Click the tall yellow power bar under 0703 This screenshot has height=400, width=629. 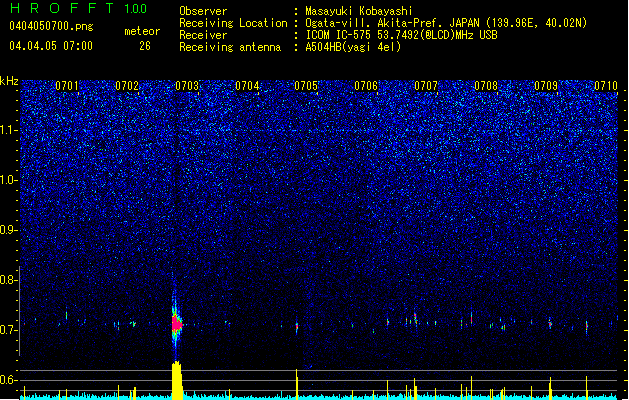click(177, 380)
